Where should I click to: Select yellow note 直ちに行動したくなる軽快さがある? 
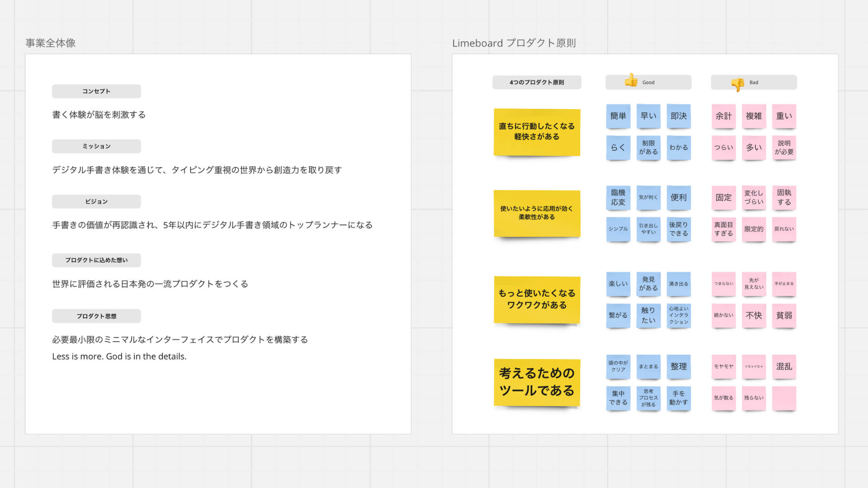click(537, 132)
